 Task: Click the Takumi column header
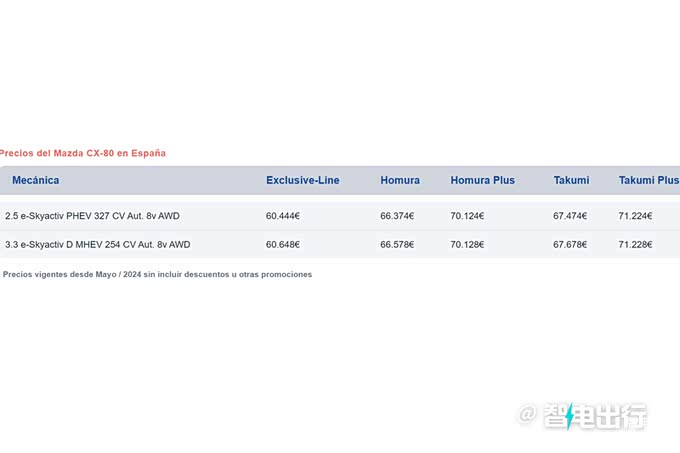coord(571,180)
